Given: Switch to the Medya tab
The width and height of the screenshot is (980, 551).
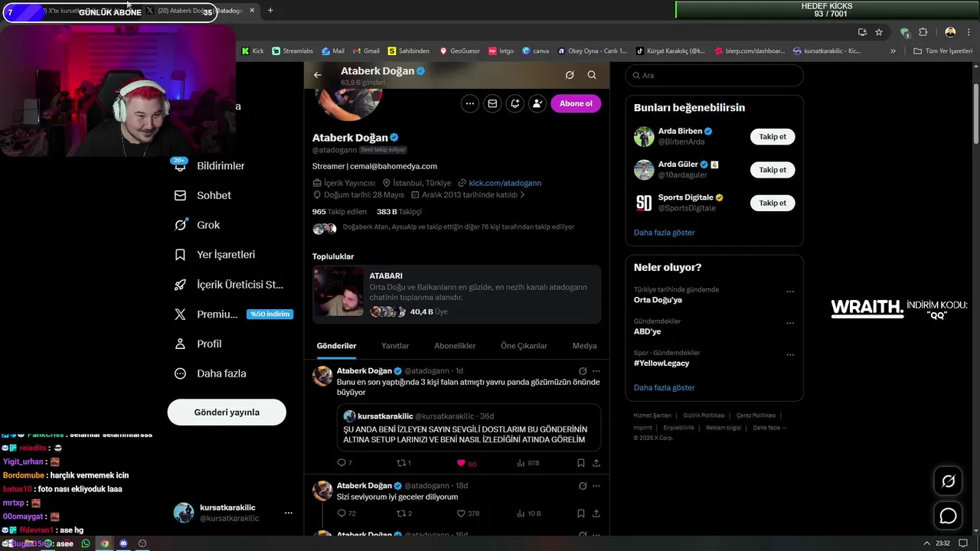Looking at the screenshot, I should click(x=584, y=346).
